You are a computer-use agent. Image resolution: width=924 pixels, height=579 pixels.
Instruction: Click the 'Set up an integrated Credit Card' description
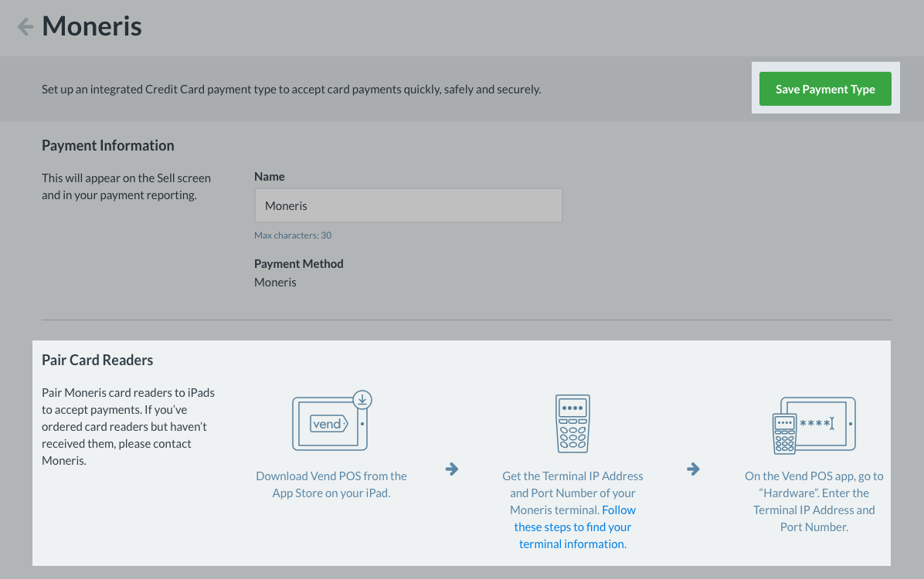pyautogui.click(x=291, y=90)
